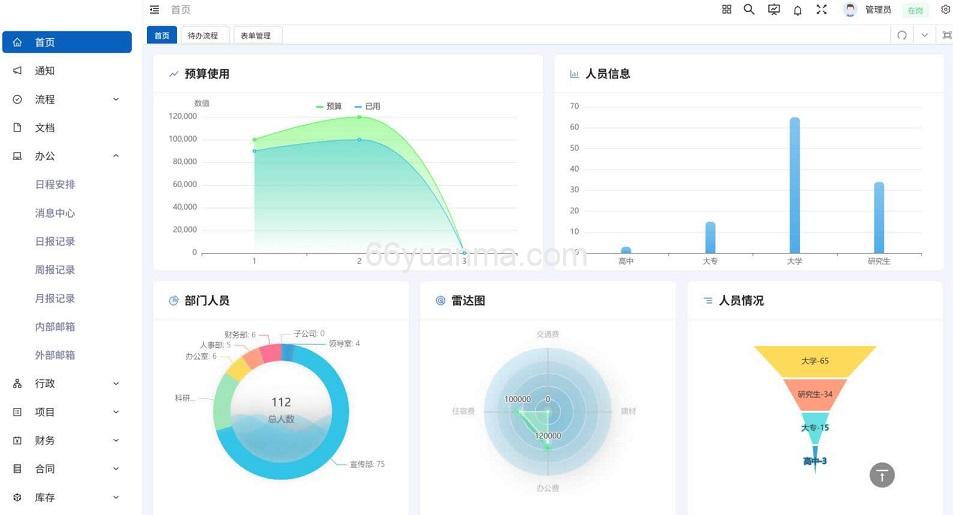Expand the 合同 menu chevron

116,469
